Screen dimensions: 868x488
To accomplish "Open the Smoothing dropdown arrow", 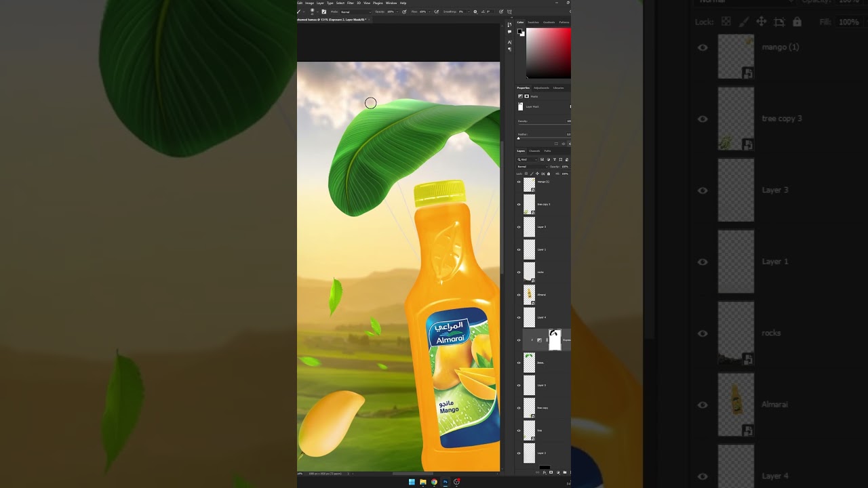I will pyautogui.click(x=469, y=12).
